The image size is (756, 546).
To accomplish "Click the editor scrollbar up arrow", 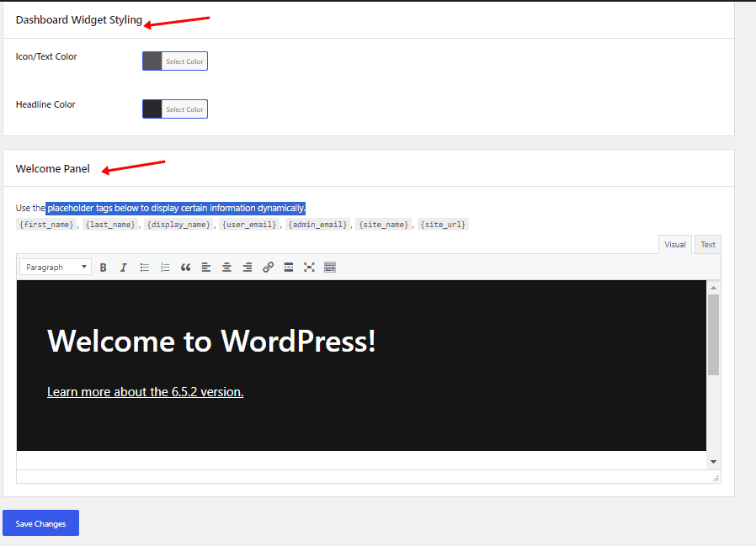I will pos(714,288).
